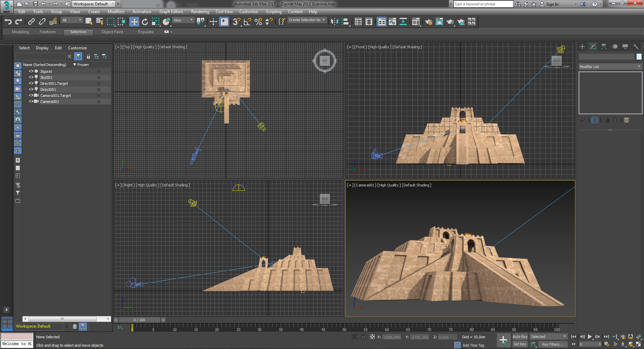This screenshot has width=644, height=349.
Task: Open Render Setup teapot icon
Action: tap(429, 22)
